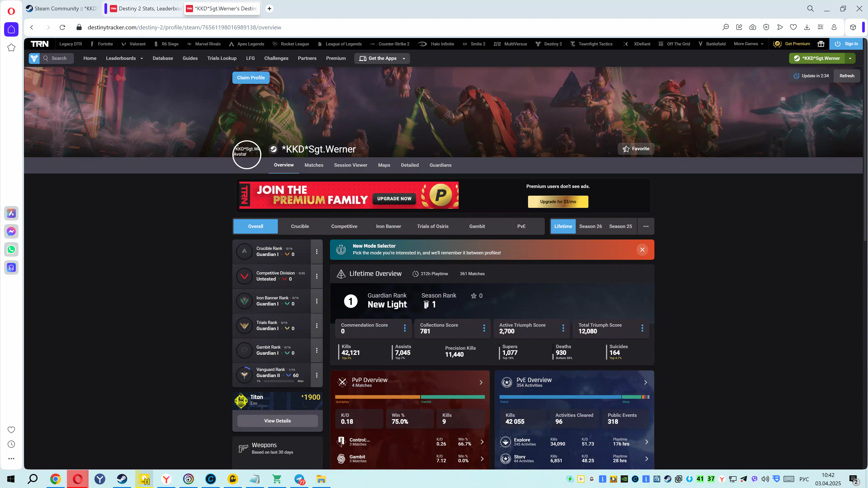
Task: Open Telegram from the taskbar
Action: (x=299, y=479)
